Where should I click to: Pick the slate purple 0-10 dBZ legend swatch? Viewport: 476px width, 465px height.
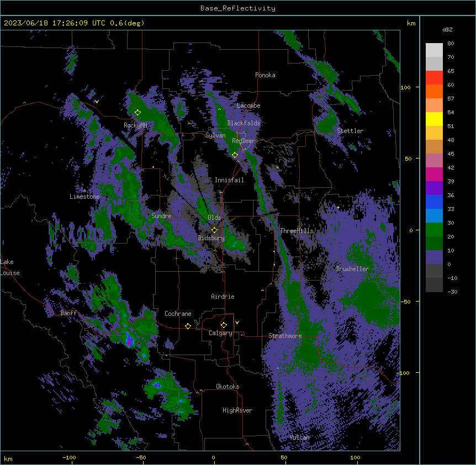click(434, 257)
